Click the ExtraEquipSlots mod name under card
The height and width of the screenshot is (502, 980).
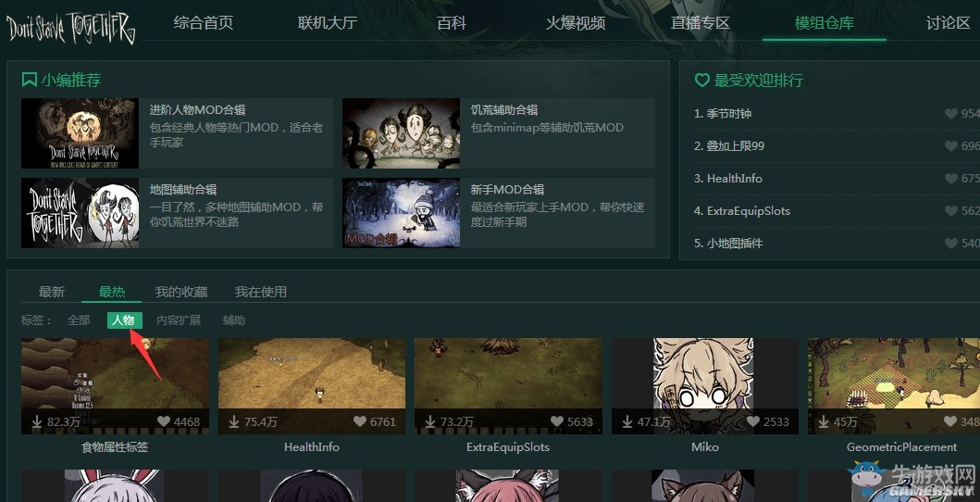[508, 447]
